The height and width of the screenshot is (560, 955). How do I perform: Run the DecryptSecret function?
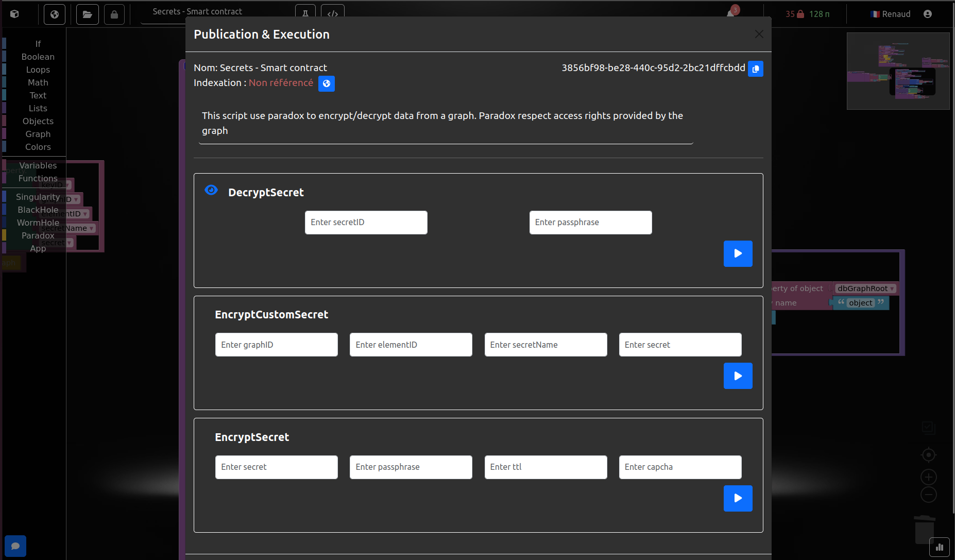pyautogui.click(x=738, y=253)
